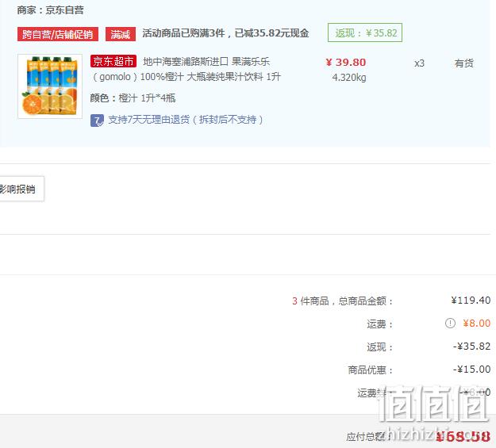Select the product discount -¥15.00
Screen dimensions: 496x448
click(471, 369)
